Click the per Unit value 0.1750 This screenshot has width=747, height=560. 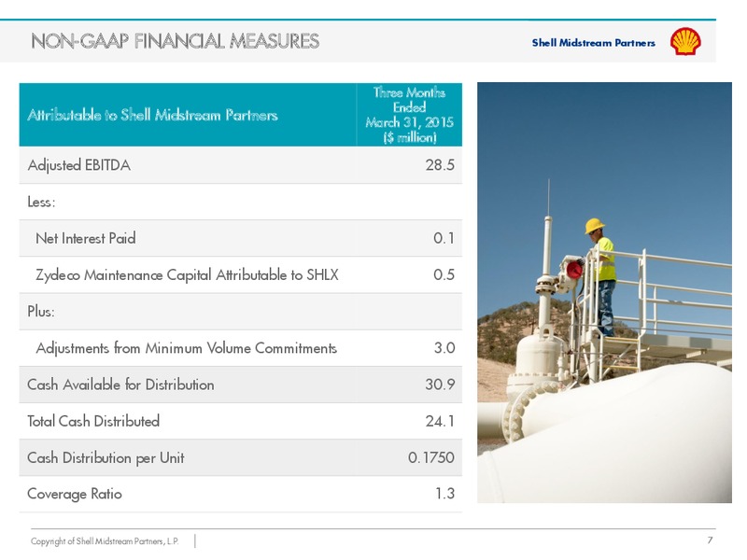click(x=431, y=457)
